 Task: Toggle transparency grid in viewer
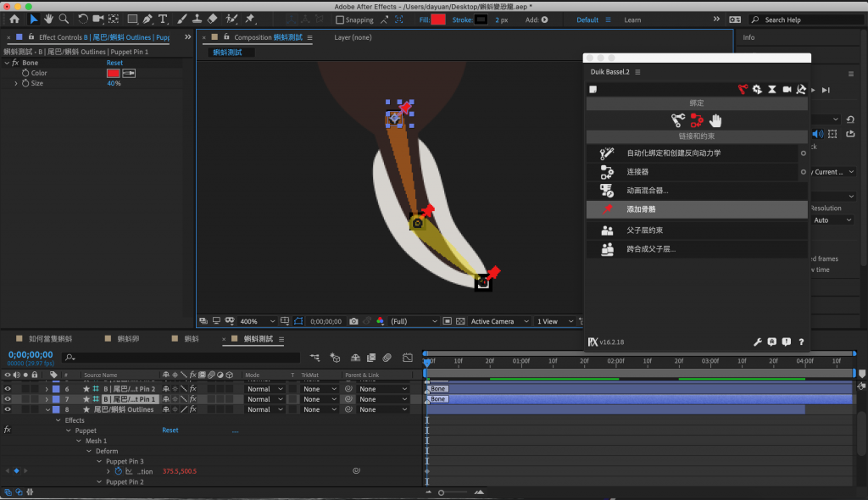[x=460, y=321]
